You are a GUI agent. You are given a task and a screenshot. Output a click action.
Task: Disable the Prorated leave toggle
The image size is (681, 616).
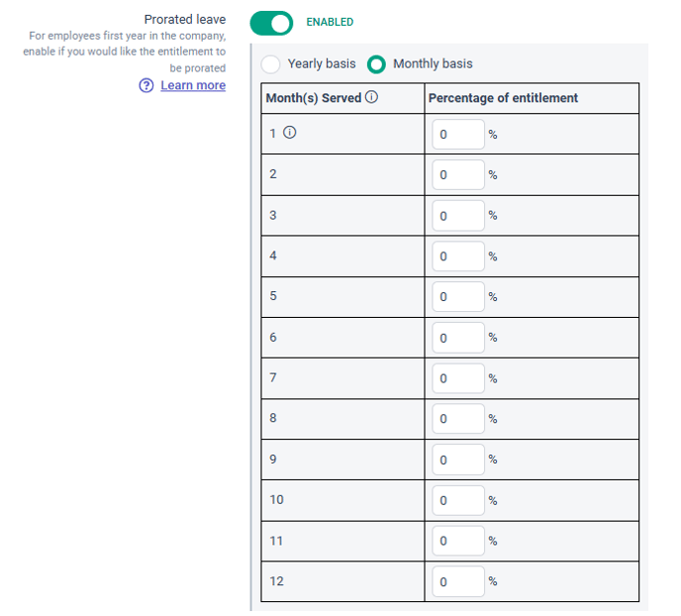pyautogui.click(x=271, y=23)
